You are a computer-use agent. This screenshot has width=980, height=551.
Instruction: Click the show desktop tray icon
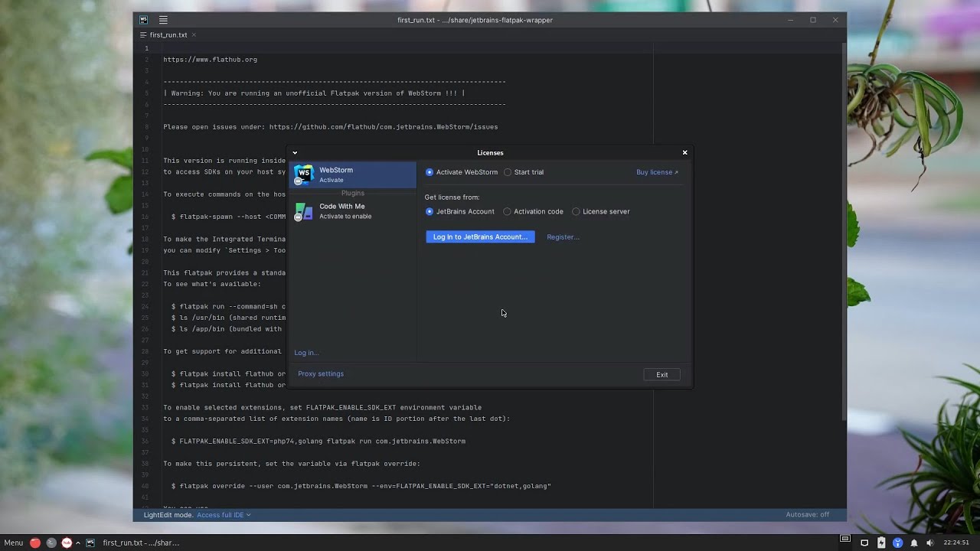point(845,539)
